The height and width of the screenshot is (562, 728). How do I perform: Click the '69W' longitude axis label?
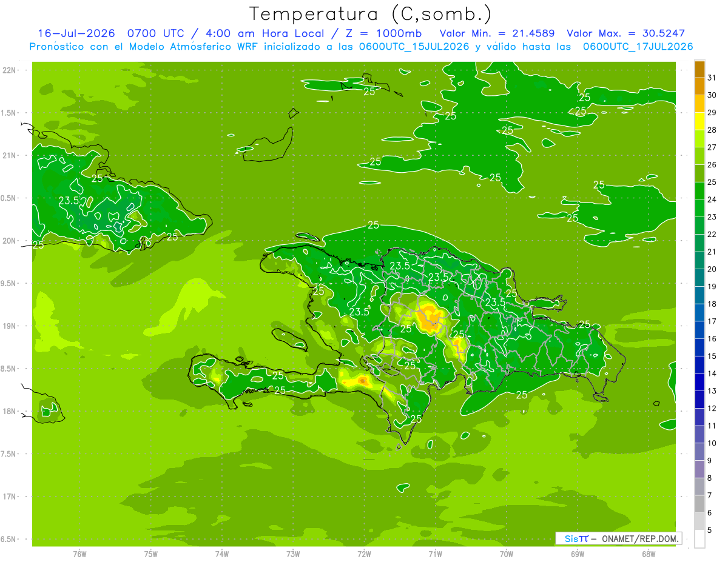pos(578,554)
